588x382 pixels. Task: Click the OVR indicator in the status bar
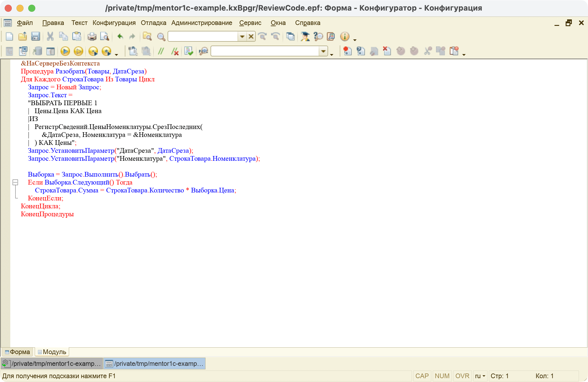point(462,376)
